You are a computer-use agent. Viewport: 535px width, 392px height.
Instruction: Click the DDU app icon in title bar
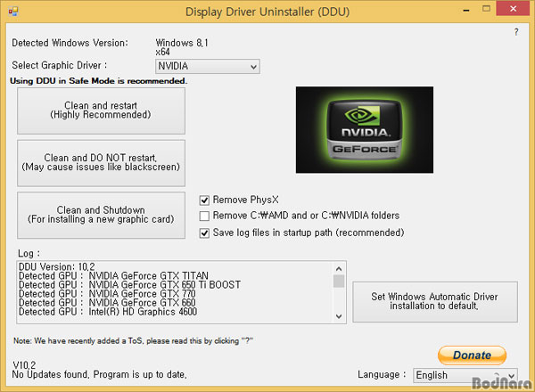pyautogui.click(x=12, y=11)
